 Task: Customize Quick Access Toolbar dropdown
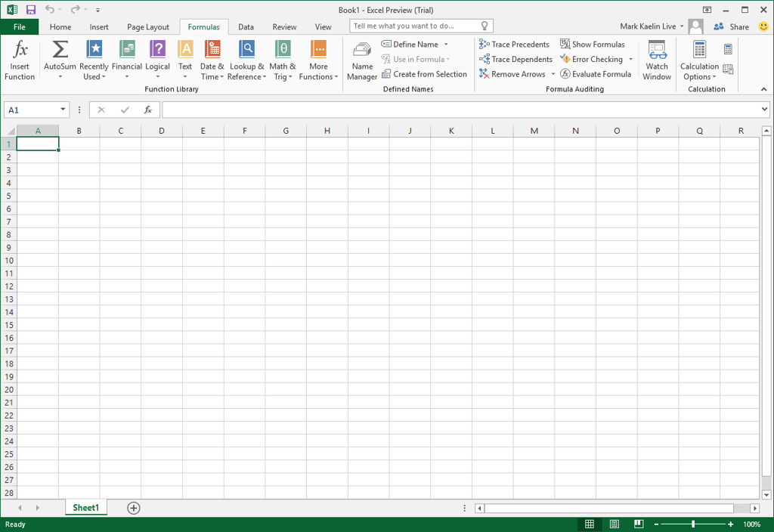[98, 10]
